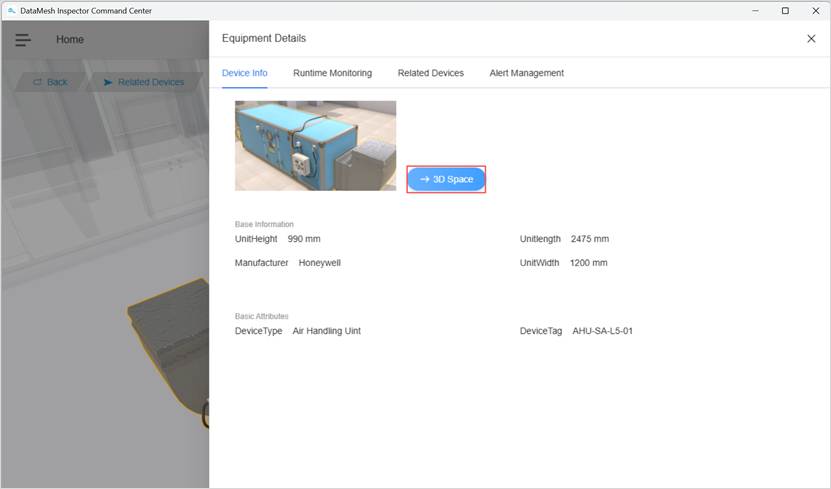Click the Home label in the header
The width and height of the screenshot is (831, 489).
coord(70,40)
